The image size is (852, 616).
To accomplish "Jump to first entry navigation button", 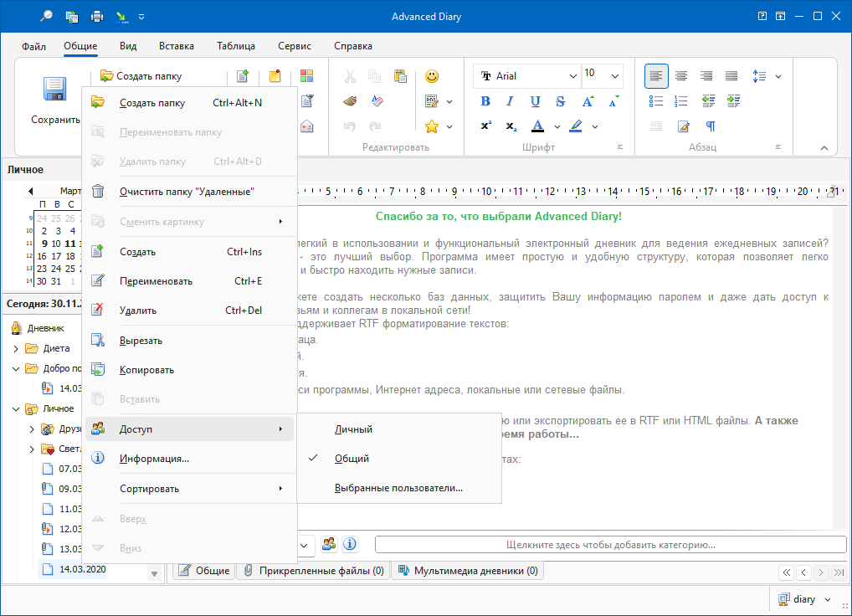I will 786,572.
